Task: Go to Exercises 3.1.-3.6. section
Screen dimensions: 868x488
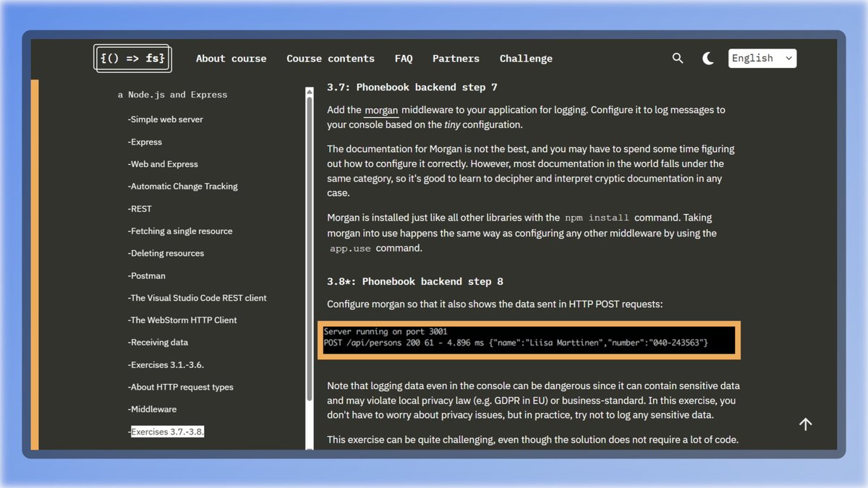Action: (166, 365)
